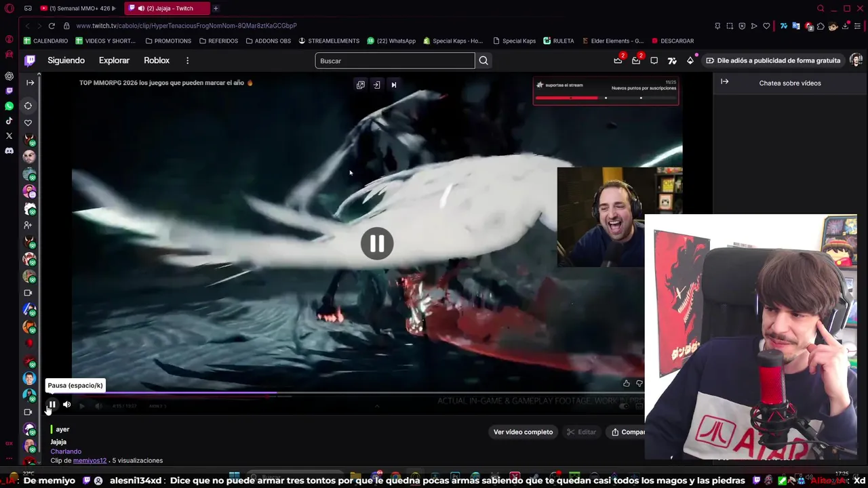Open the Siguiendo tab
The width and height of the screenshot is (868, 488).
point(66,60)
